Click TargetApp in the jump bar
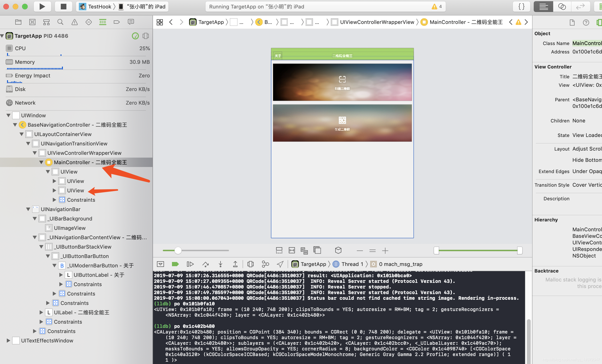602x364 pixels. click(206, 22)
